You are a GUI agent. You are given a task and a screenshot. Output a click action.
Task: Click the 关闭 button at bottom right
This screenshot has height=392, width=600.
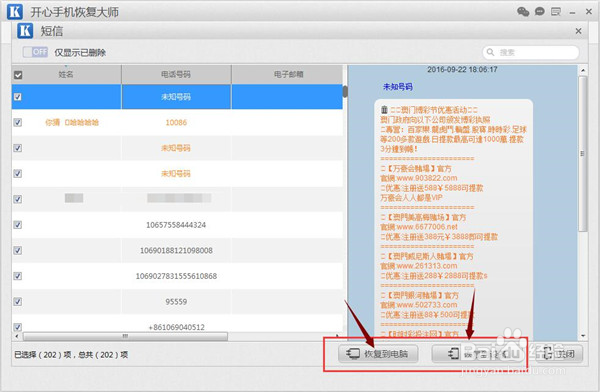(x=560, y=354)
